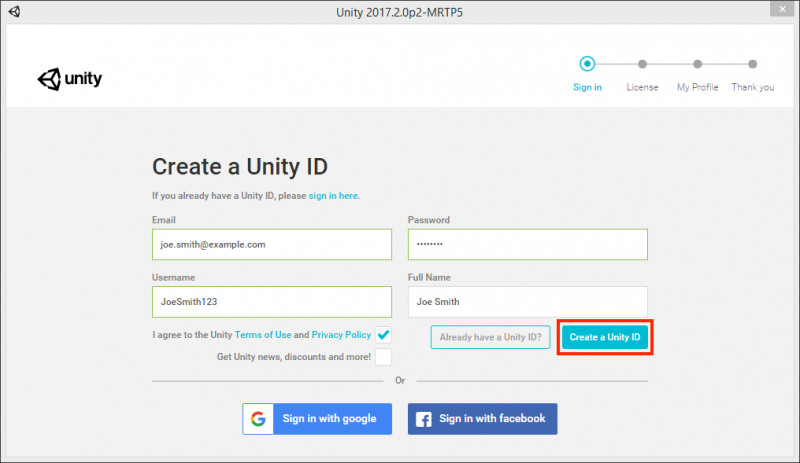Click the Password input field
800x463 pixels.
click(528, 245)
